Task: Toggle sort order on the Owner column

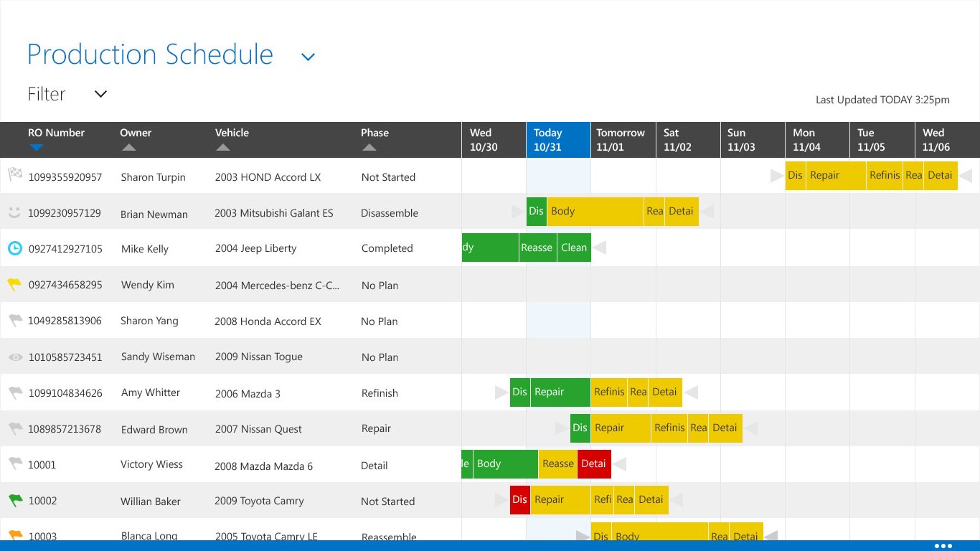Action: pyautogui.click(x=129, y=146)
